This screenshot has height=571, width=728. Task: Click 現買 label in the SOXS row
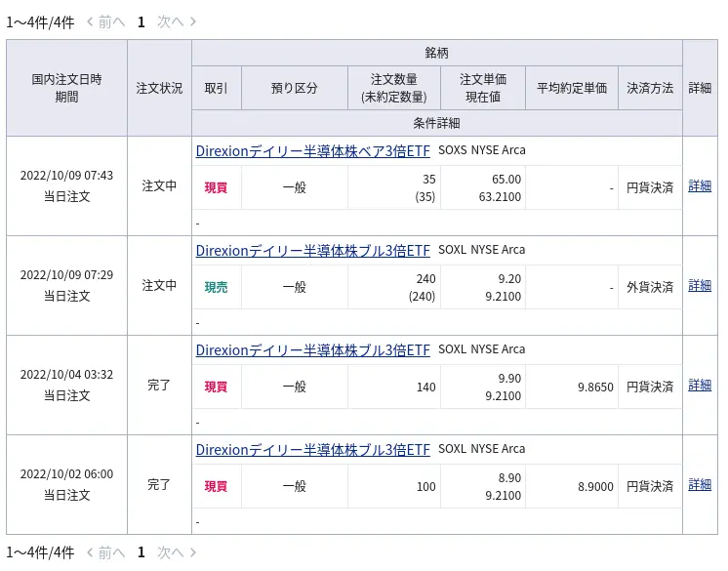pos(217,187)
